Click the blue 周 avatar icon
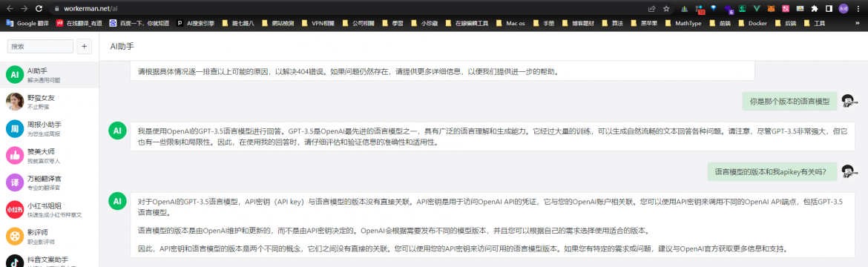 [x=14, y=128]
